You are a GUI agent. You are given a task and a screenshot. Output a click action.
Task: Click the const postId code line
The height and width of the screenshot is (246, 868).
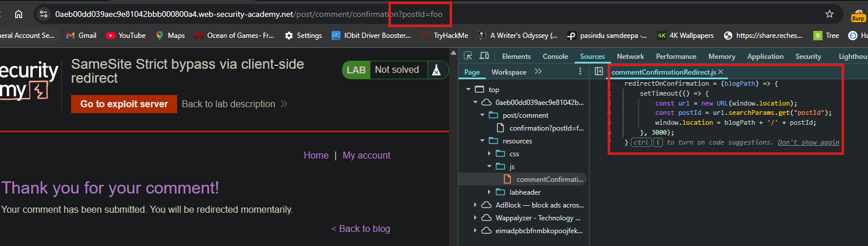[743, 113]
